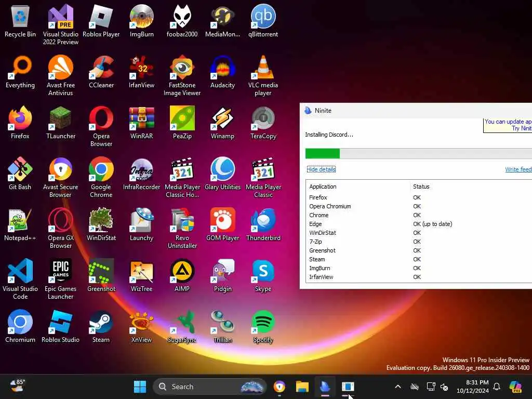
Task: Open the Recycle Bin desktop icon
Action: click(x=20, y=21)
